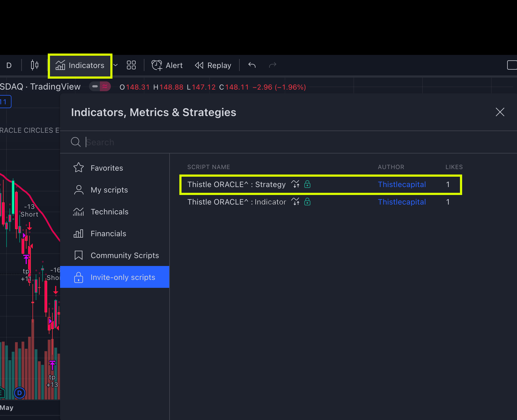Click the blue-outlined 11 legend box
The height and width of the screenshot is (420, 517).
pos(5,102)
